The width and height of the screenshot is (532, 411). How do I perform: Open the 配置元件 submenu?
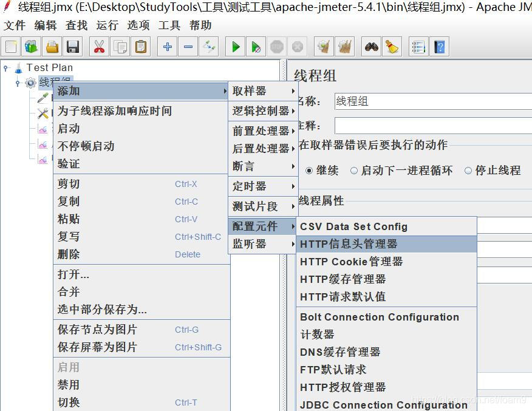coord(263,226)
